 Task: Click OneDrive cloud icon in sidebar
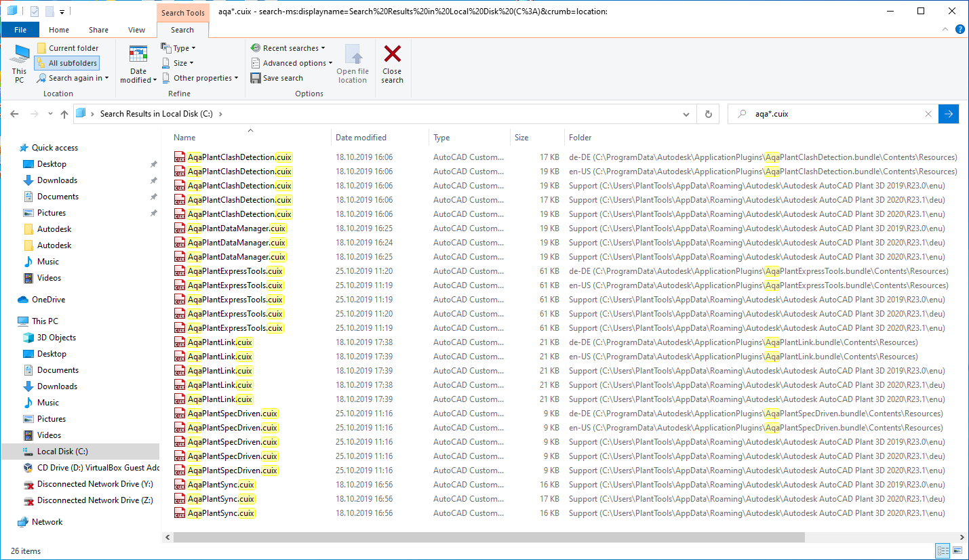click(x=23, y=300)
